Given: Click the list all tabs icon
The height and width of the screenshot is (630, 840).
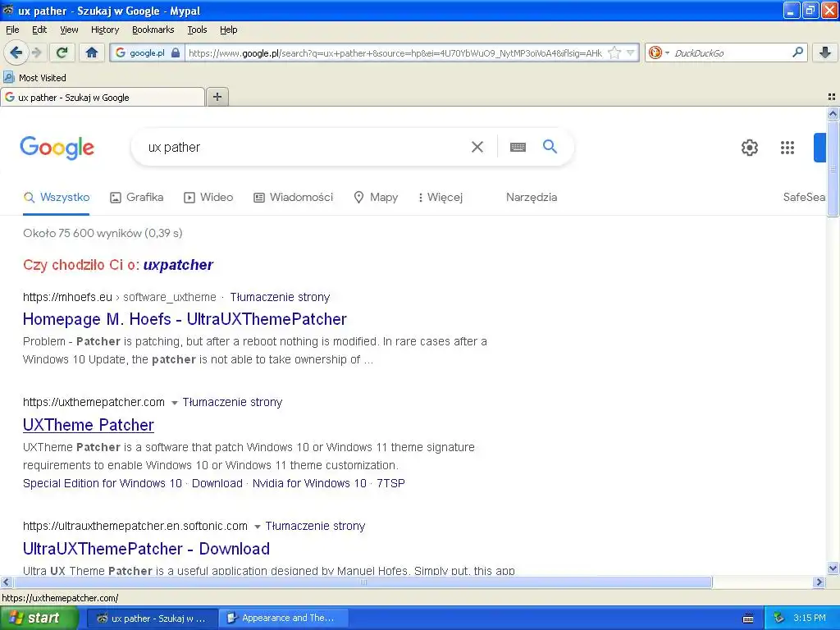Looking at the screenshot, I should 832,97.
